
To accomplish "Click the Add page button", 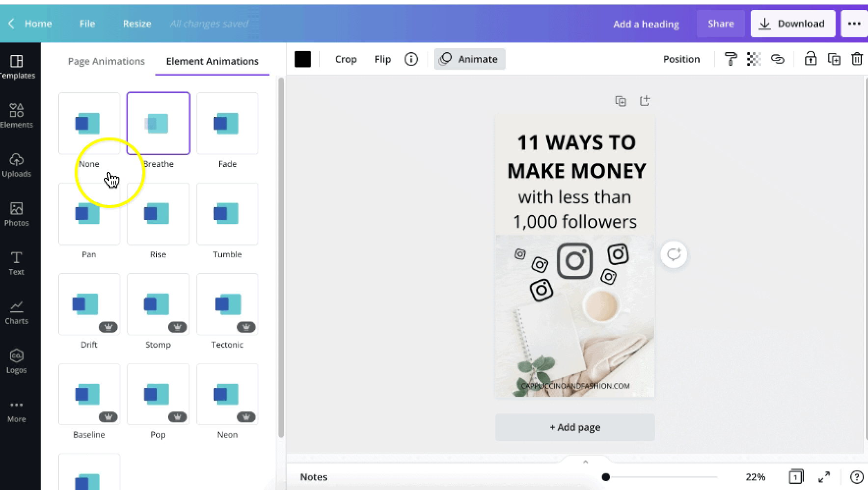I will pyautogui.click(x=575, y=427).
